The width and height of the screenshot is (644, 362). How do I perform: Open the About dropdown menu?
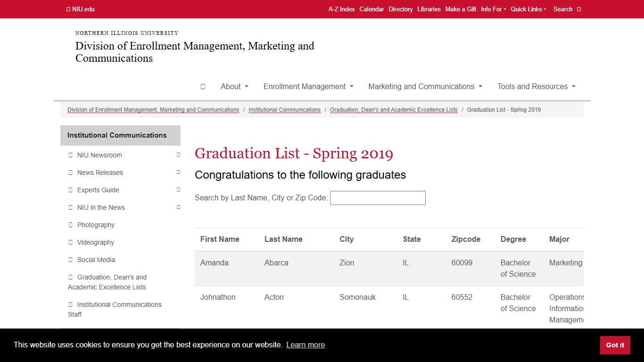coord(234,86)
